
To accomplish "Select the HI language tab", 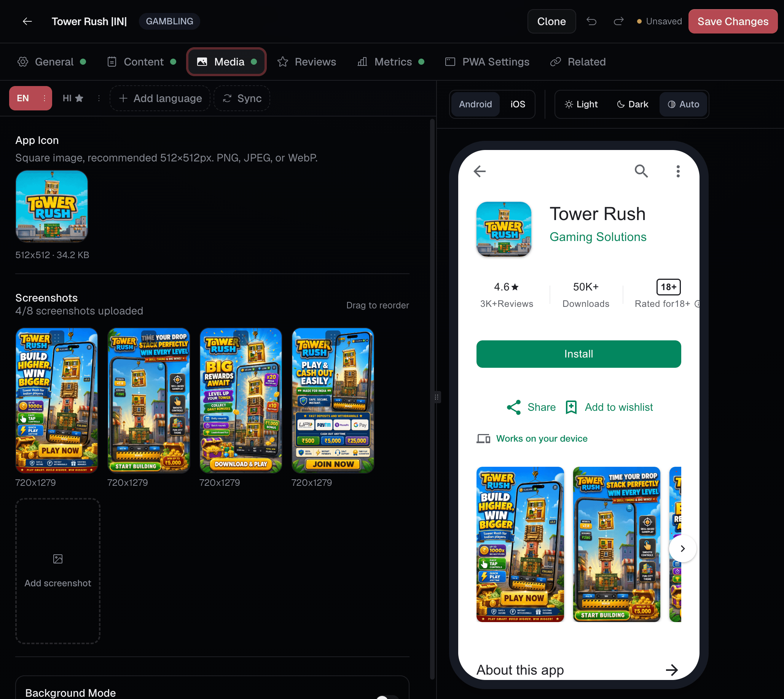I will click(x=73, y=98).
